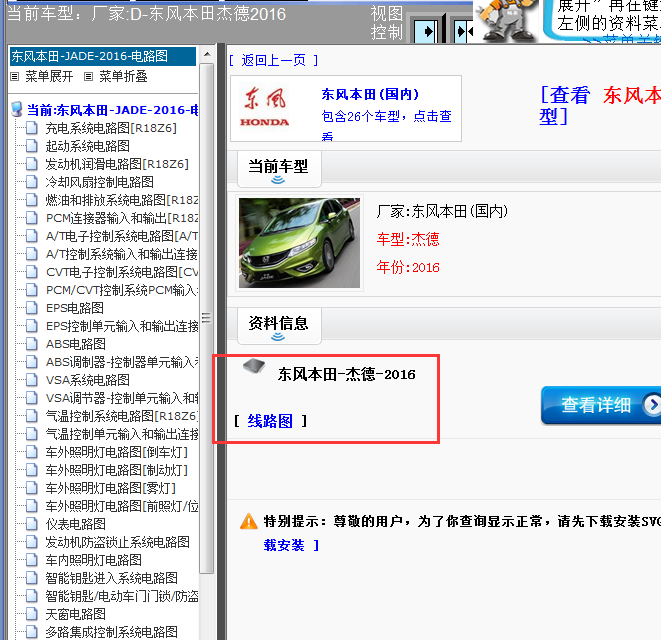Viewport: 661px width, 640px height.
Task: Click the gray book icon beside 东风本田-杰德-2016
Action: click(x=254, y=366)
